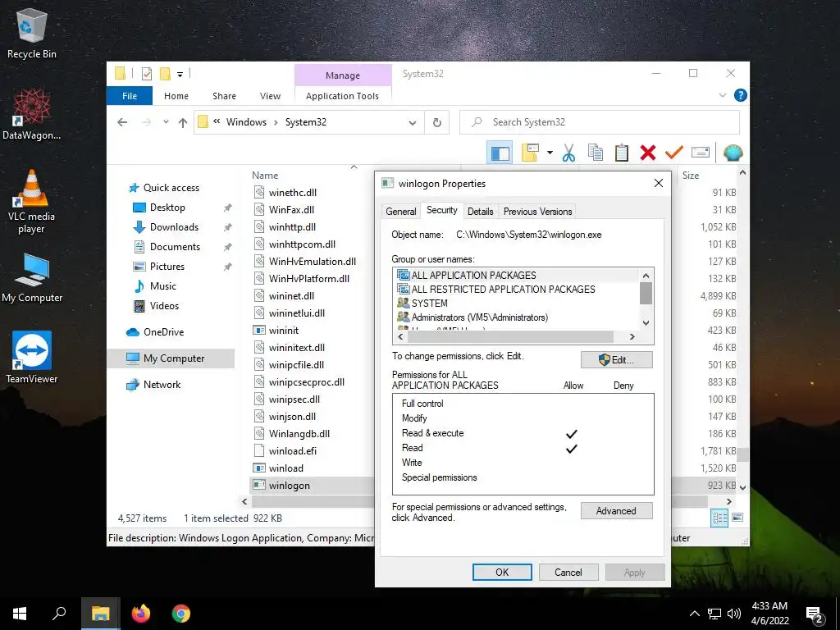Click the blue Help question mark icon

pos(741,95)
